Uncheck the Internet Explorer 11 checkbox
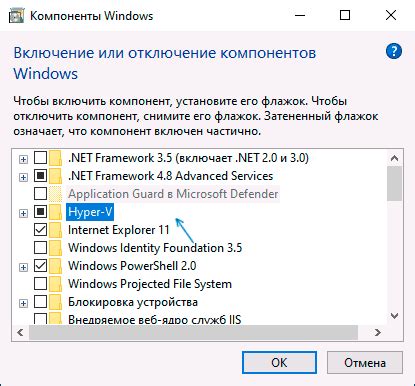Image resolution: width=415 pixels, height=386 pixels. [x=40, y=230]
